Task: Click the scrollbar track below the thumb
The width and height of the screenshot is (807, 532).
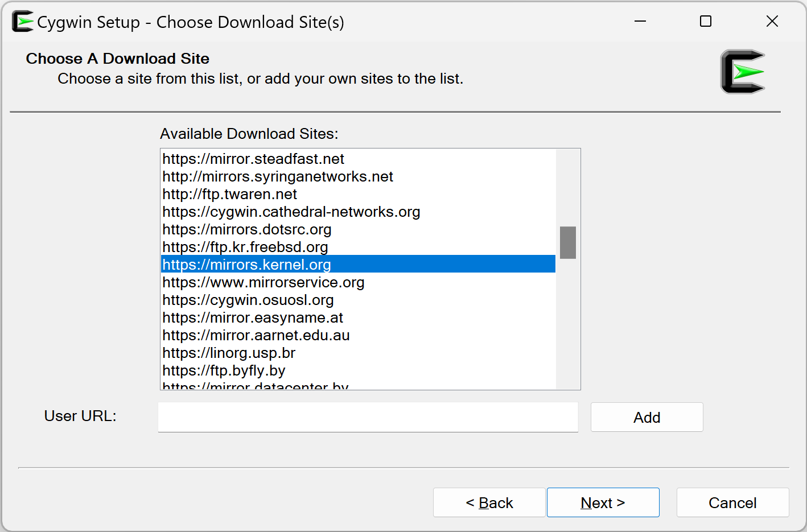Action: point(568,324)
